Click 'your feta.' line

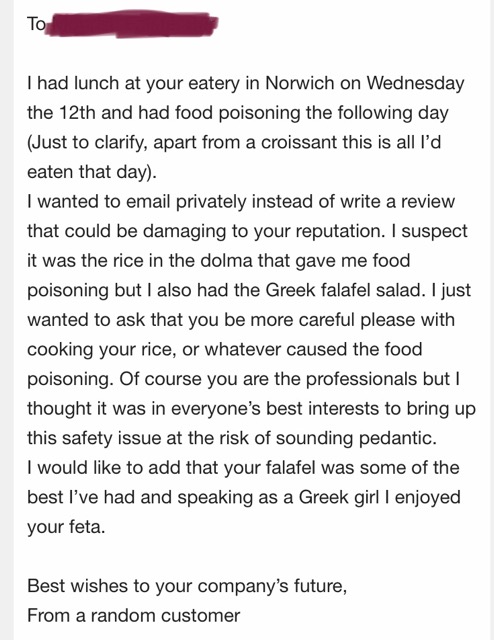pyautogui.click(x=66, y=527)
